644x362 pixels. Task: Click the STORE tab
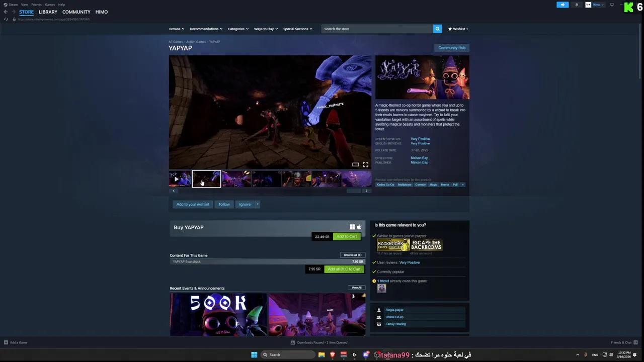[x=26, y=12]
